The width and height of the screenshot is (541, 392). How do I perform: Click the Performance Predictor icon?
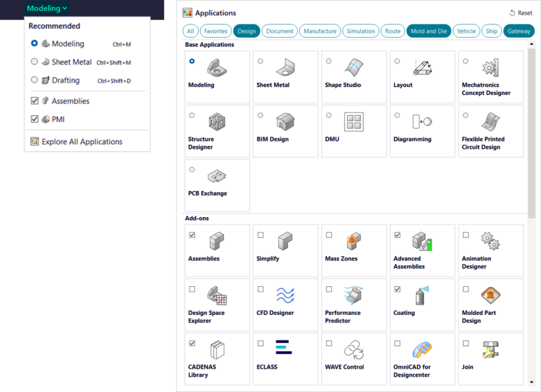[354, 295]
